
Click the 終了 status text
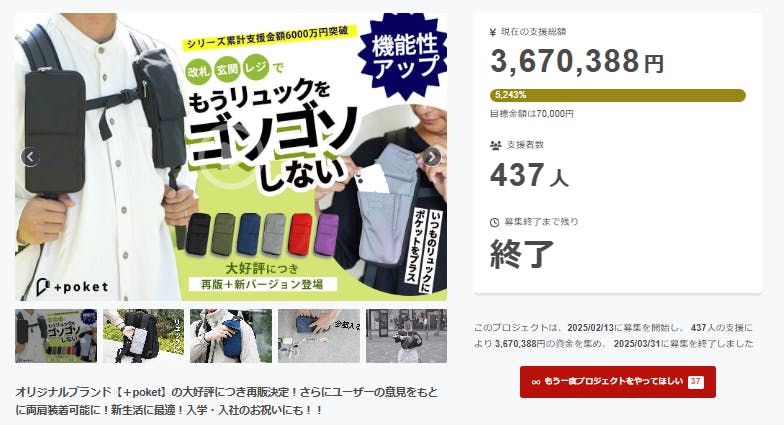click(522, 254)
